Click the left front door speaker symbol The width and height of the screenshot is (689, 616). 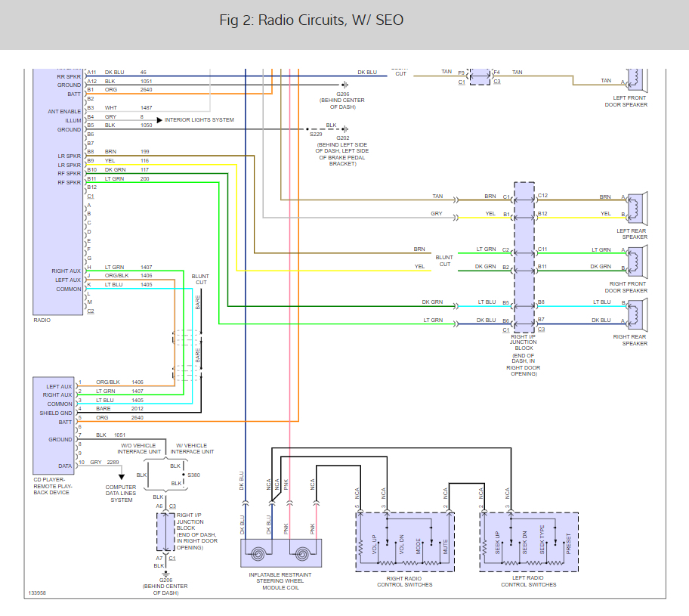click(635, 79)
